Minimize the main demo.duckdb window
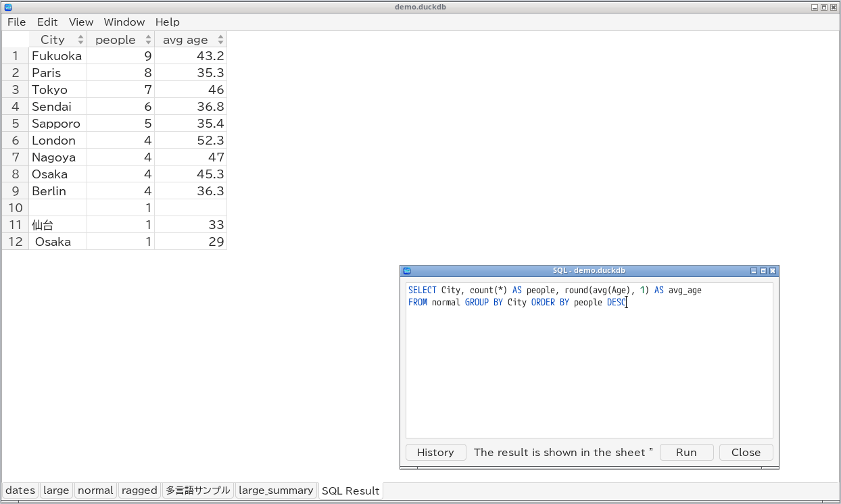This screenshot has width=841, height=504. click(x=815, y=7)
